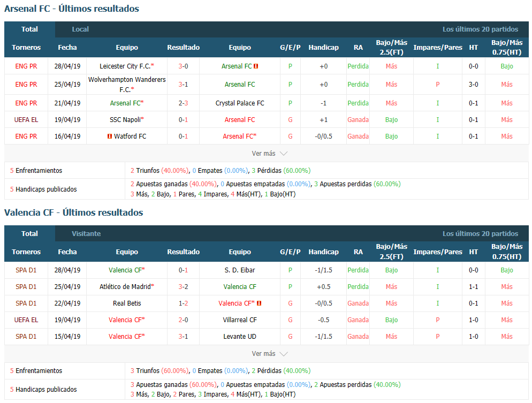This screenshot has height=403, width=532.
Task: Click '5 Handicaps publicados' in the Arsenal summary
Action: [x=43, y=189]
